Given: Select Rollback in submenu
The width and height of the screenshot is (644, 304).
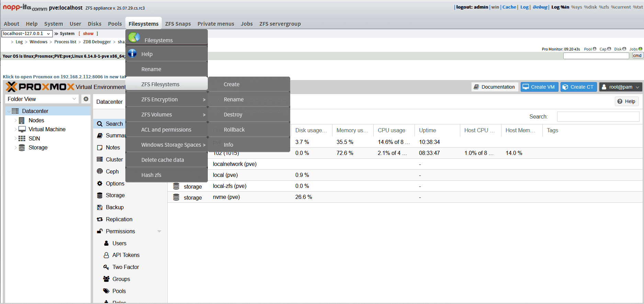Looking at the screenshot, I should pyautogui.click(x=249, y=130).
